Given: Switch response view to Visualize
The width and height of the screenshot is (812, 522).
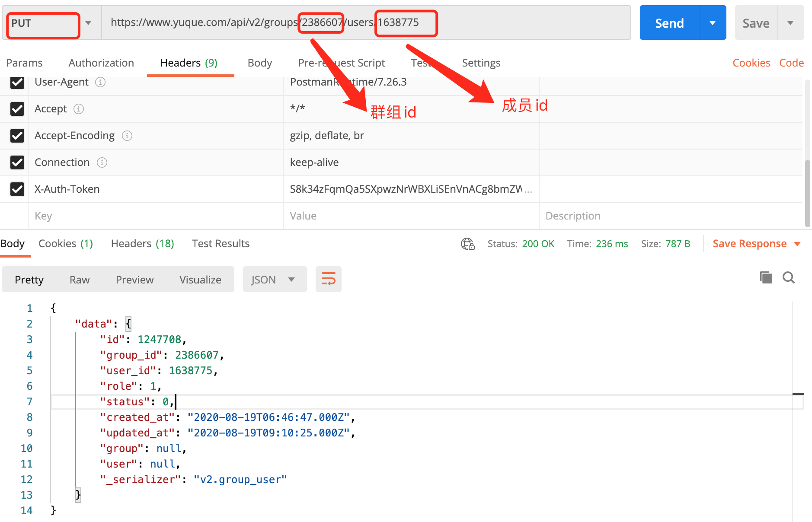Looking at the screenshot, I should coord(200,280).
